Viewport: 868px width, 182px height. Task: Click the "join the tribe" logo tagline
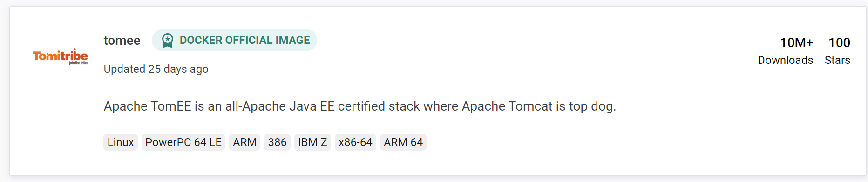point(78,63)
